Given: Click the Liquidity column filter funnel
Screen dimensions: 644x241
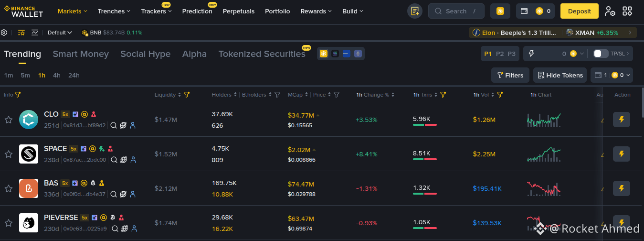Looking at the screenshot, I should tap(187, 95).
